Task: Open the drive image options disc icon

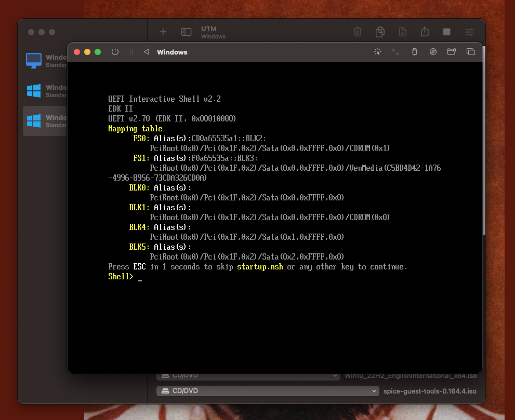Action: (433, 52)
